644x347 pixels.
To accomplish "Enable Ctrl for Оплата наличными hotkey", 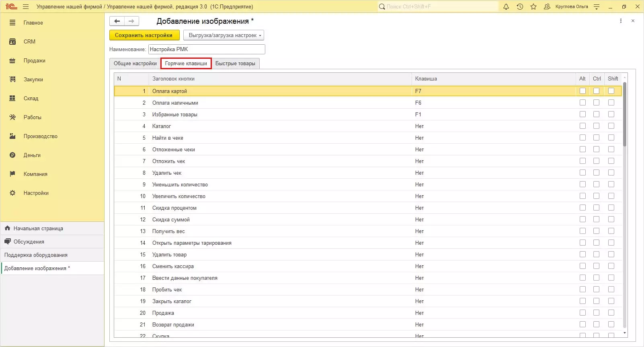I will click(596, 103).
